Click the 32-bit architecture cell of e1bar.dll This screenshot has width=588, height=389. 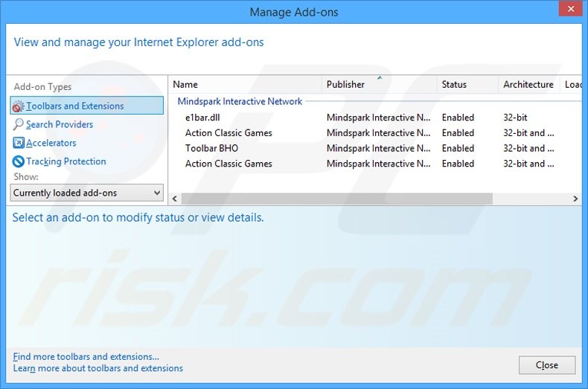[515, 118]
